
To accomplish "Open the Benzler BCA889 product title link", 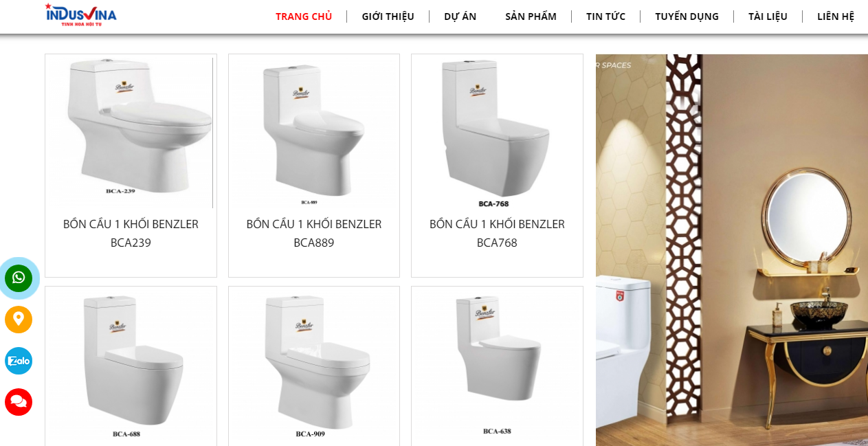I will point(314,234).
